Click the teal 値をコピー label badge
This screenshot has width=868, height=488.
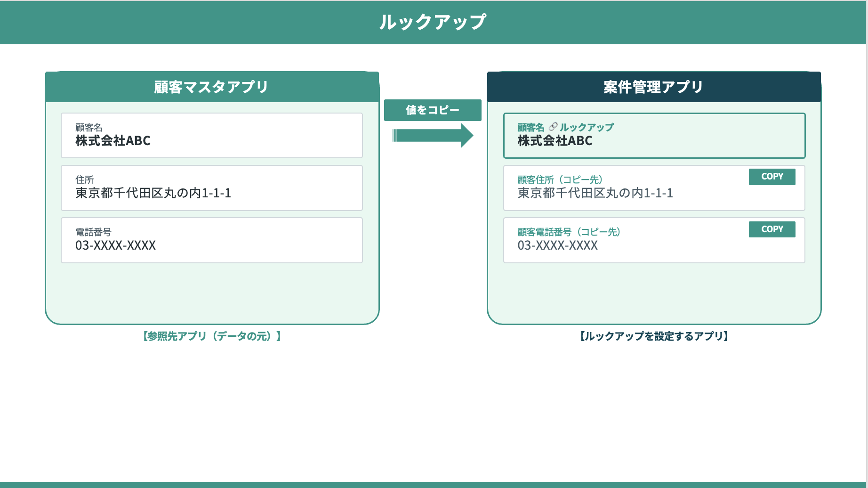433,110
